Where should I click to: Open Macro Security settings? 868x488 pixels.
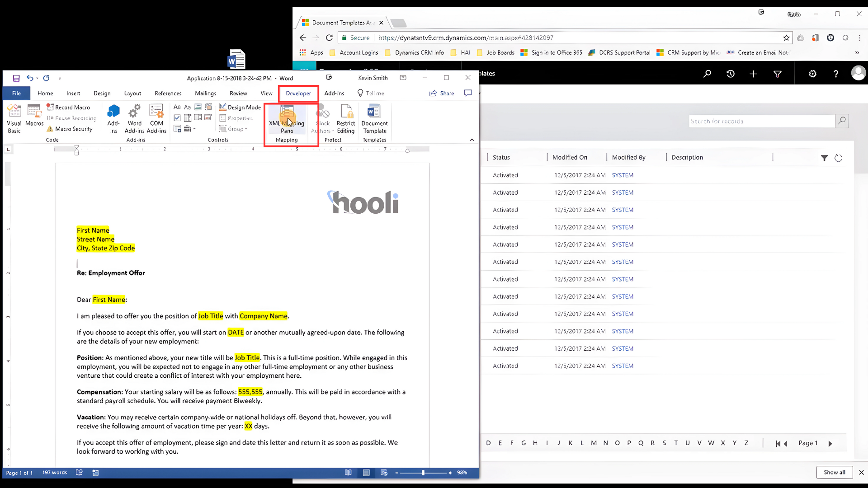[69, 129]
